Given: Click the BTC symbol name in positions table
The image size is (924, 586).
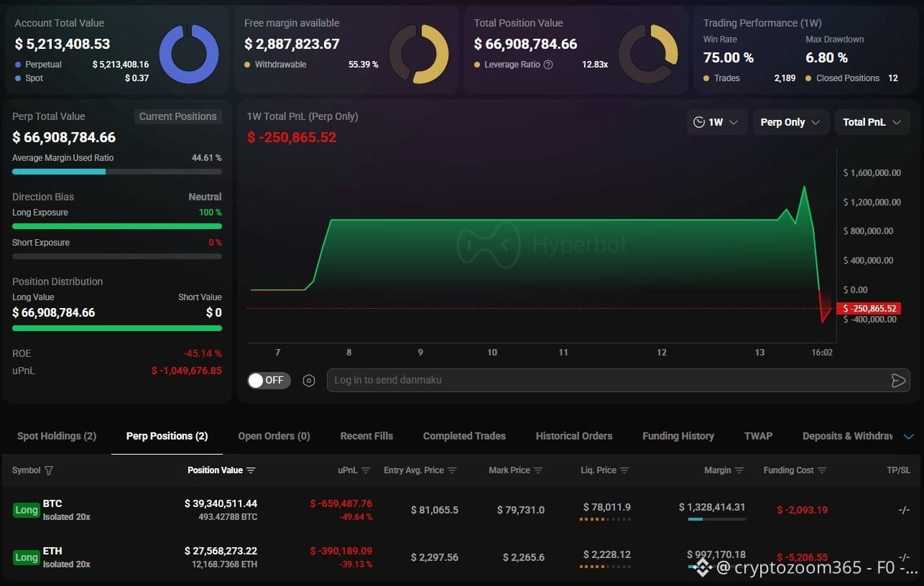Looking at the screenshot, I should [x=52, y=503].
